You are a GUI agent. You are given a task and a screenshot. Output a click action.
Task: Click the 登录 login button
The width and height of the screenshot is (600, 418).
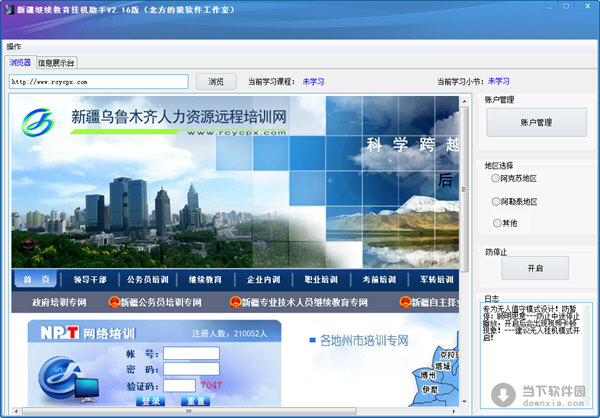[151, 401]
